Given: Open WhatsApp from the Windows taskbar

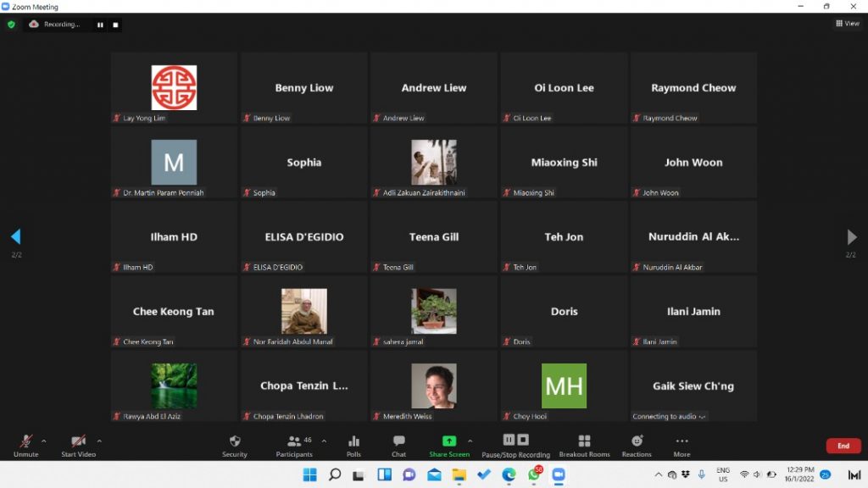Looking at the screenshot, I should point(534,474).
